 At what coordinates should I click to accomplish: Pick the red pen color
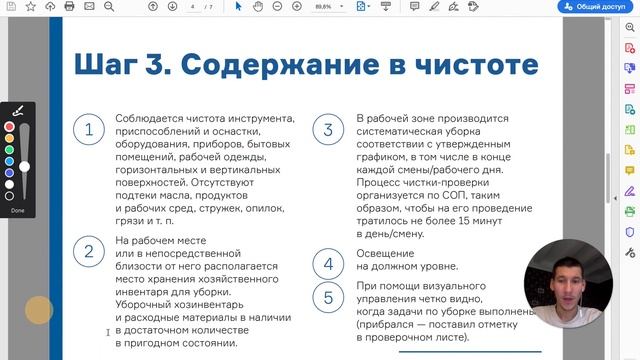pyautogui.click(x=9, y=127)
